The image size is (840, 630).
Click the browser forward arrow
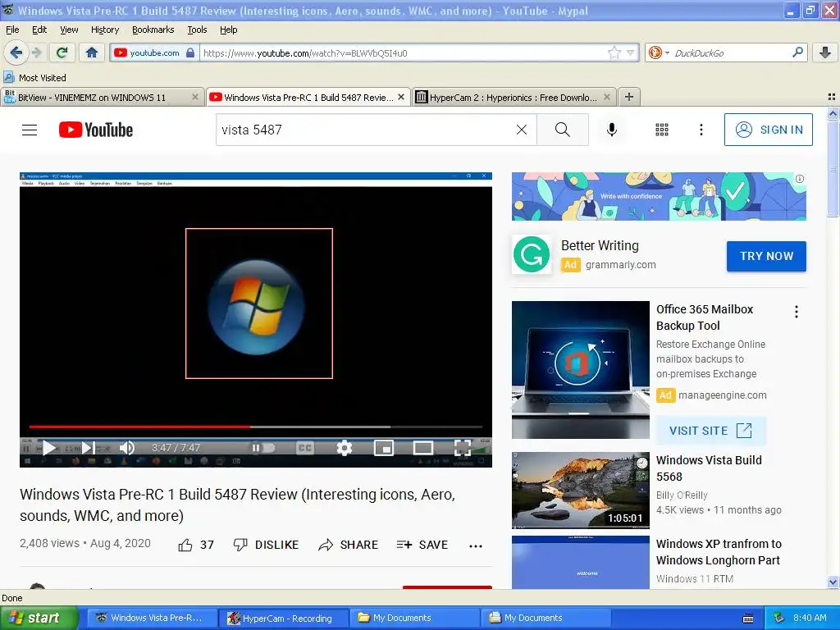(36, 52)
